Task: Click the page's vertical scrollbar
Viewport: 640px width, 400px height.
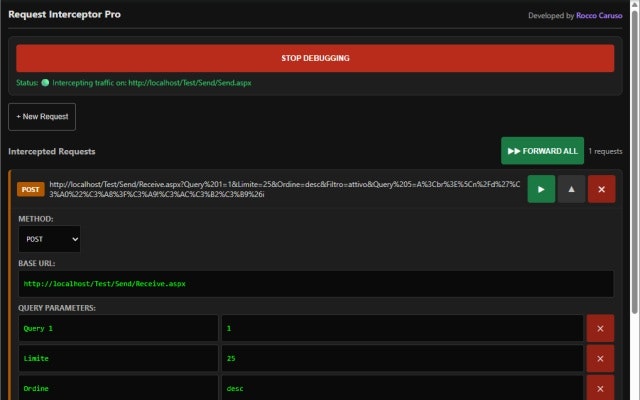Action: (x=634, y=163)
